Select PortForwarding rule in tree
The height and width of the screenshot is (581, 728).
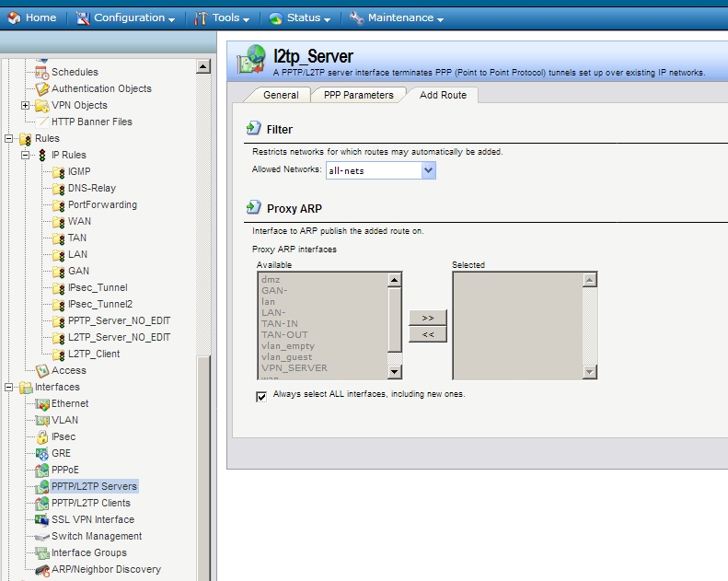click(102, 204)
